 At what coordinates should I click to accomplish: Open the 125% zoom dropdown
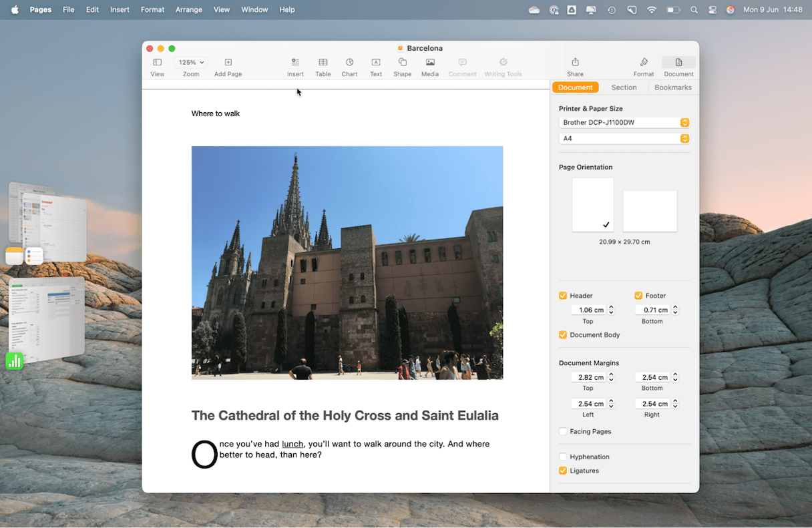point(191,63)
